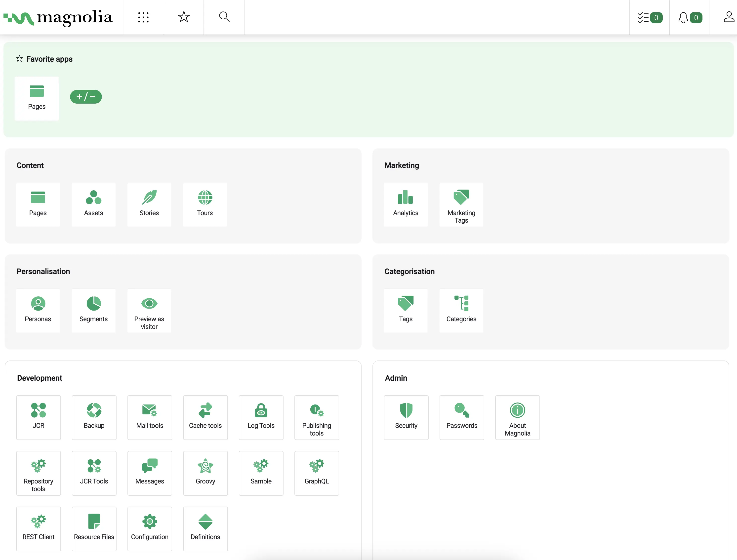
Task: Click the notifications count badge showing 0
Action: pos(696,17)
